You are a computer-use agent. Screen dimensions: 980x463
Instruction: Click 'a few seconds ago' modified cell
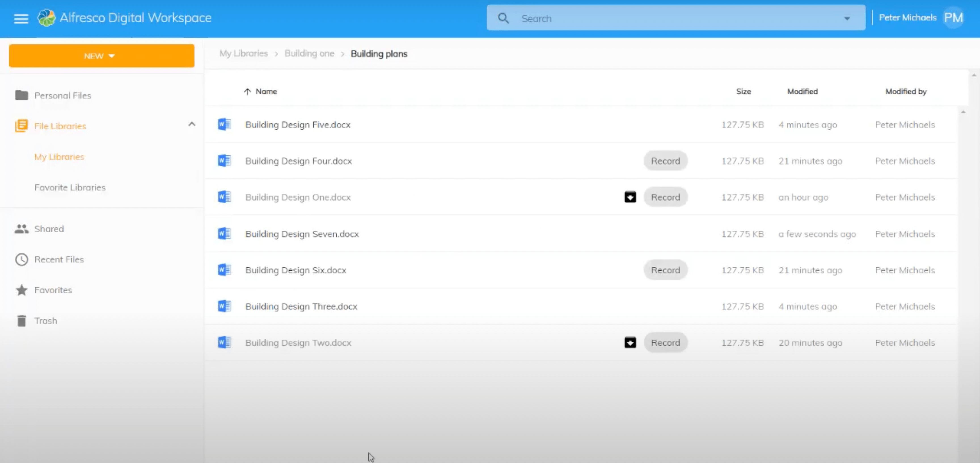tap(817, 234)
